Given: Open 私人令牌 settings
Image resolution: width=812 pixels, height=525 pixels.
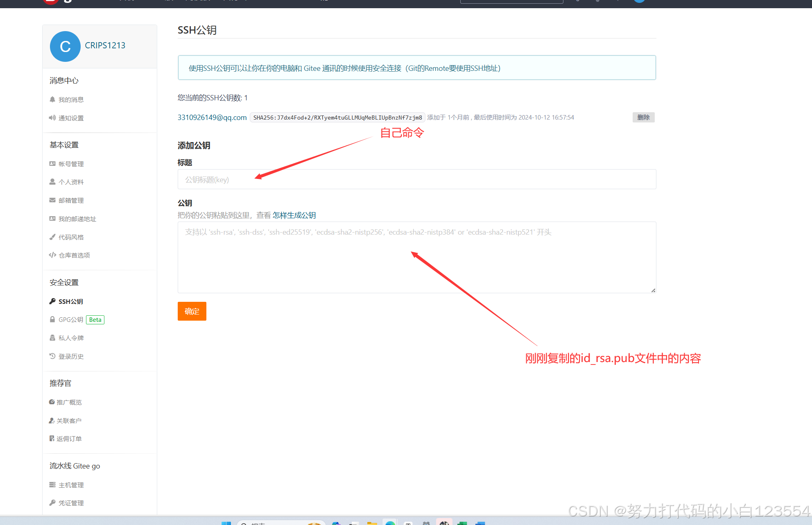Looking at the screenshot, I should coord(71,337).
